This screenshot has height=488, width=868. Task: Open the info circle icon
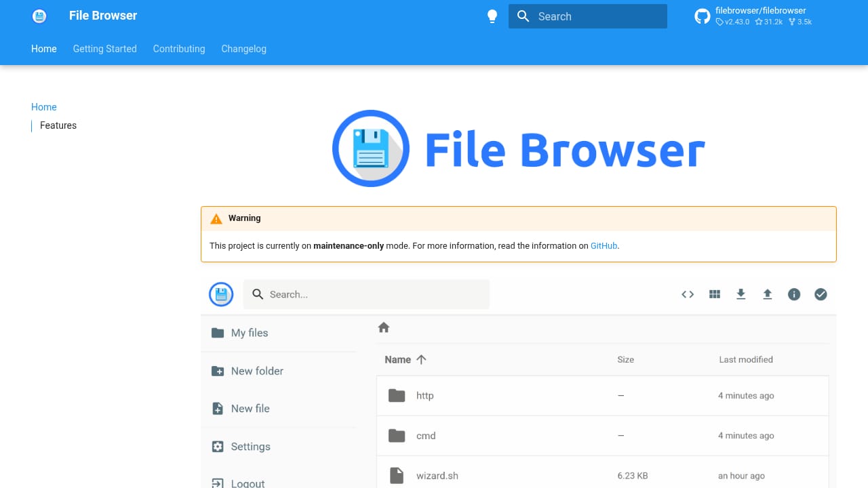tap(794, 294)
